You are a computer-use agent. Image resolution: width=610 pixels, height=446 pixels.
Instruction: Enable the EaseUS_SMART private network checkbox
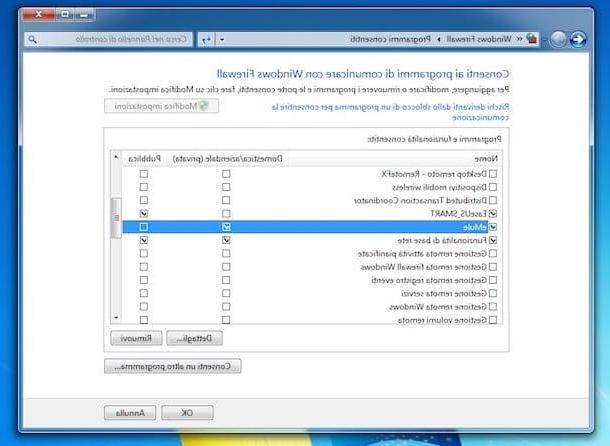(226, 213)
